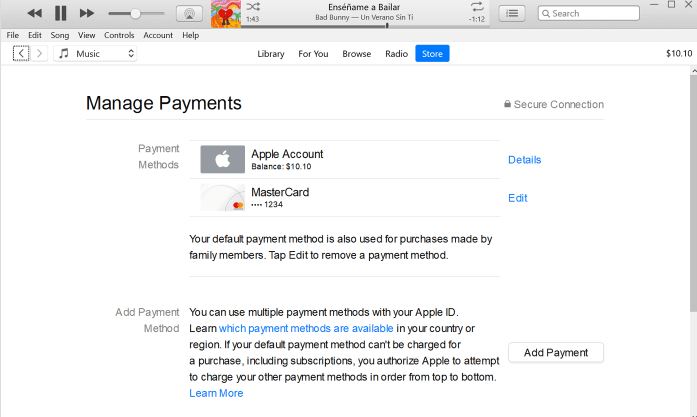Open the AirPlay output button

pos(189,14)
